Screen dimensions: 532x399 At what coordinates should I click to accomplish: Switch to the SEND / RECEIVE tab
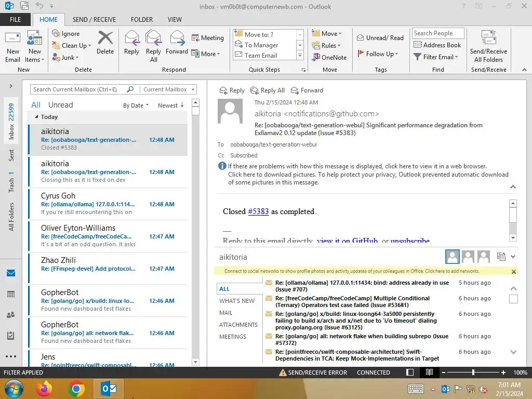(x=95, y=20)
